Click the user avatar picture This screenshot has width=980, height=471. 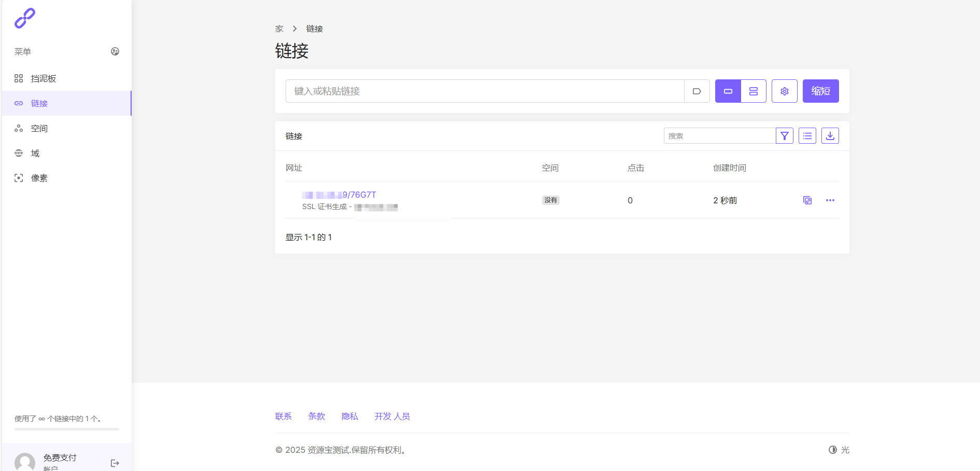(x=25, y=462)
